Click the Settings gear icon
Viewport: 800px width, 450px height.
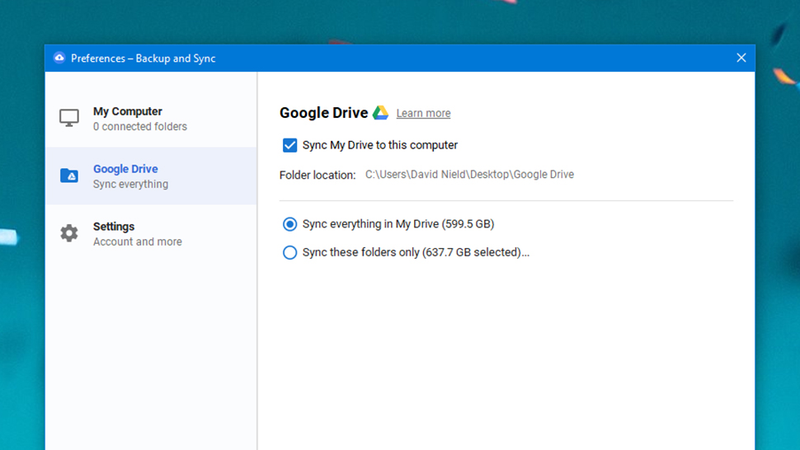click(x=69, y=233)
